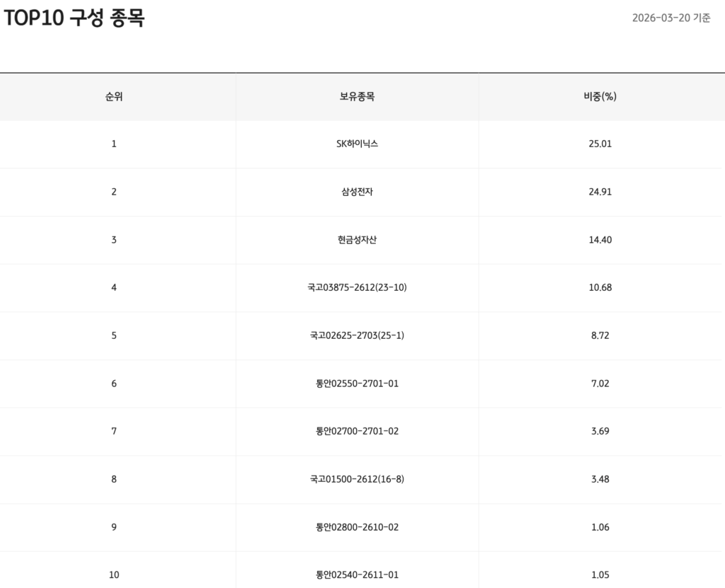Viewport: 725px width, 588px height.
Task: Click the TOP10 구성 종목 heading
Action: coord(74,18)
